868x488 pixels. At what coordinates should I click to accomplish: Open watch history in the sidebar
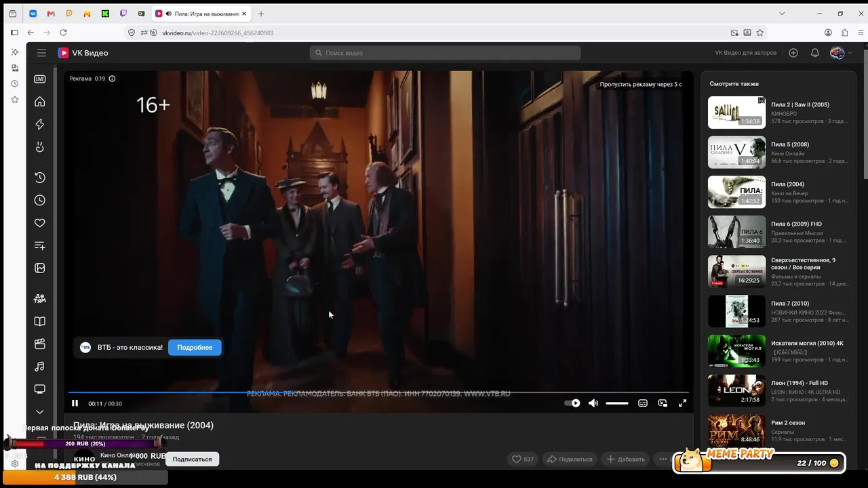40,178
